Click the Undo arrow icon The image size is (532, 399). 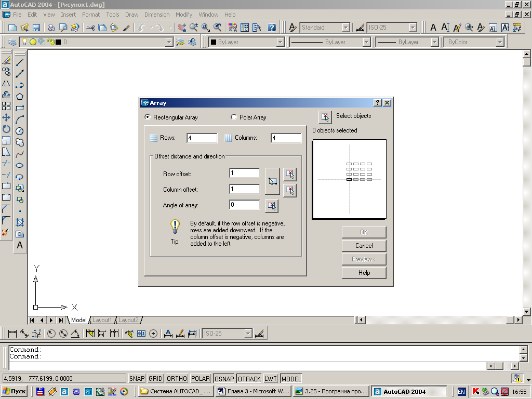[142, 28]
